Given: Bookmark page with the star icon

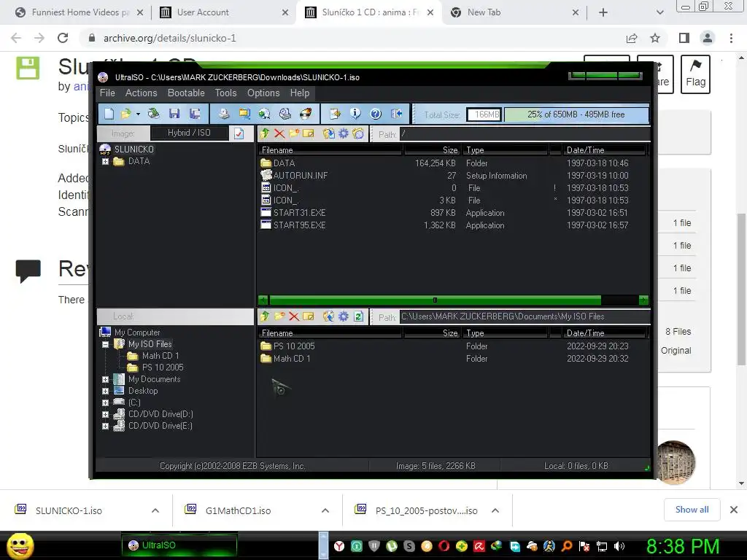Looking at the screenshot, I should [655, 38].
